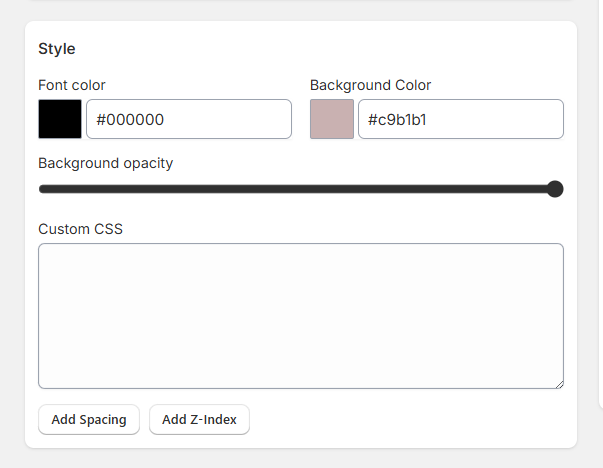Click the "Background Color" label
Viewport: 603px width, 468px height.
(x=371, y=85)
